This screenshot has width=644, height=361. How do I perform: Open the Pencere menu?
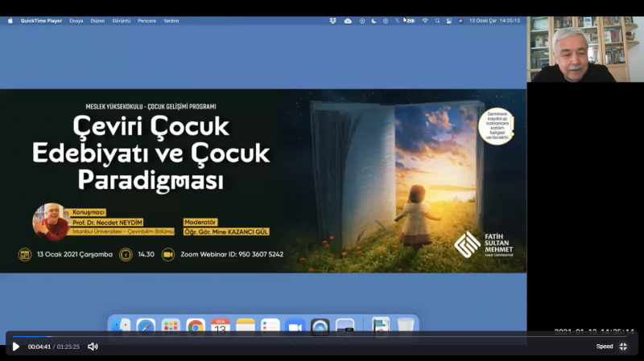[x=147, y=20]
